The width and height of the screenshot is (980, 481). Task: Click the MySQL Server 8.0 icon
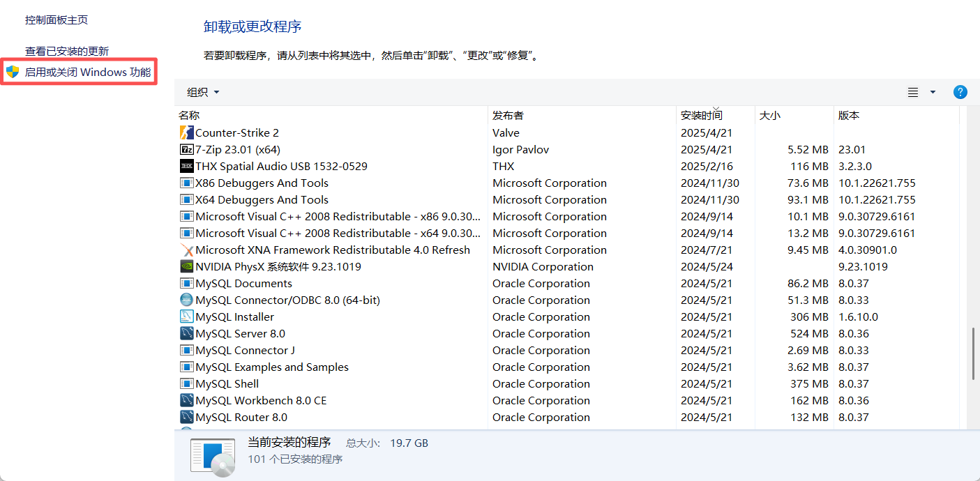pyautogui.click(x=186, y=333)
